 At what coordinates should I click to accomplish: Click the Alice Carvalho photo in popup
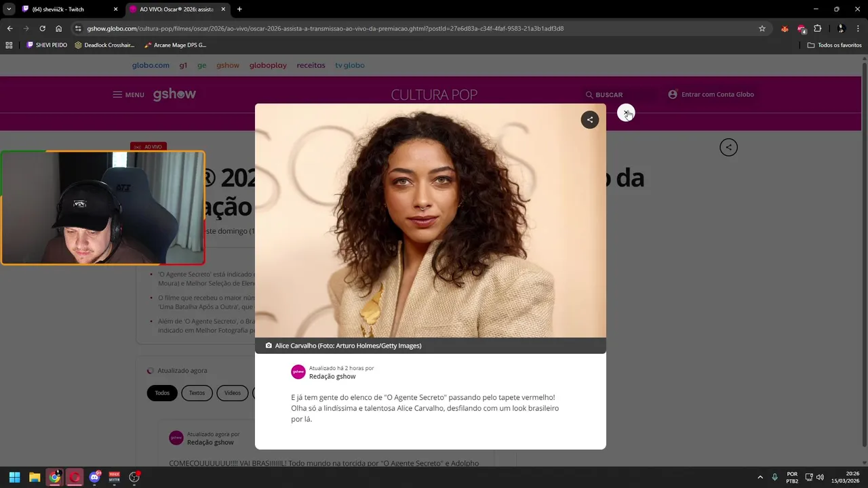coord(430,220)
